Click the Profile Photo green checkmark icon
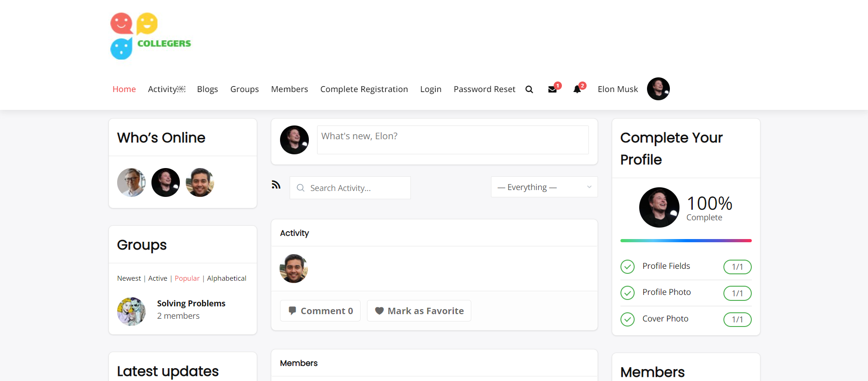 point(627,293)
